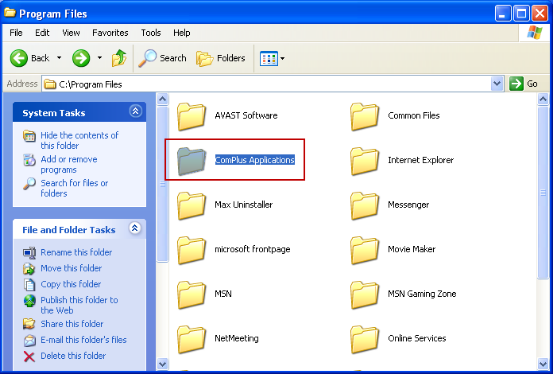Collapse the System Tasks panel
This screenshot has width=554, height=374.
135,111
